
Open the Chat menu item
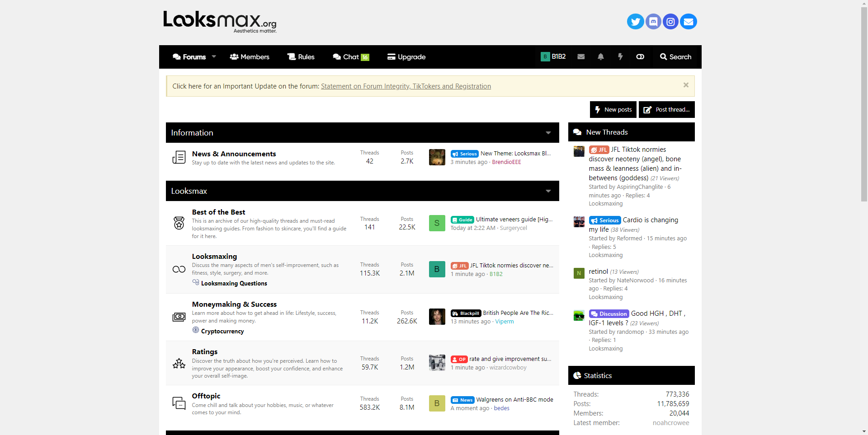pos(351,57)
